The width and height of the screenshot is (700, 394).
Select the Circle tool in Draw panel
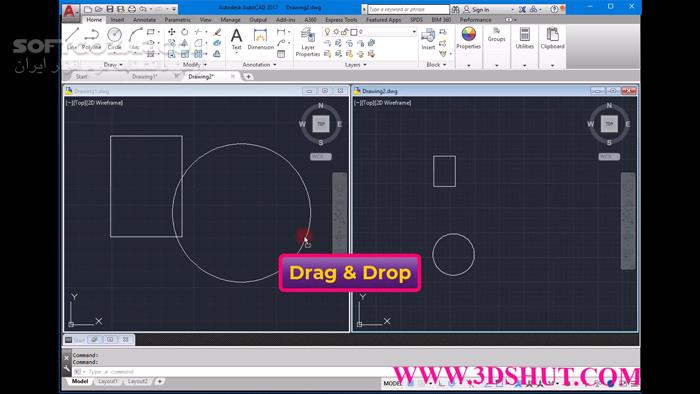tap(114, 37)
